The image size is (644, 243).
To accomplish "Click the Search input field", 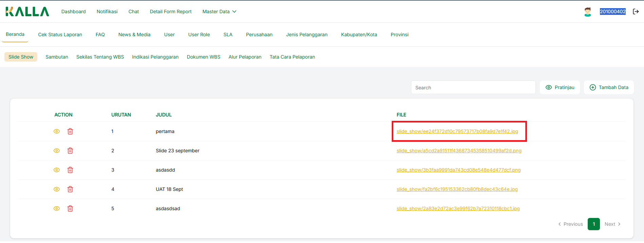I will click(473, 88).
